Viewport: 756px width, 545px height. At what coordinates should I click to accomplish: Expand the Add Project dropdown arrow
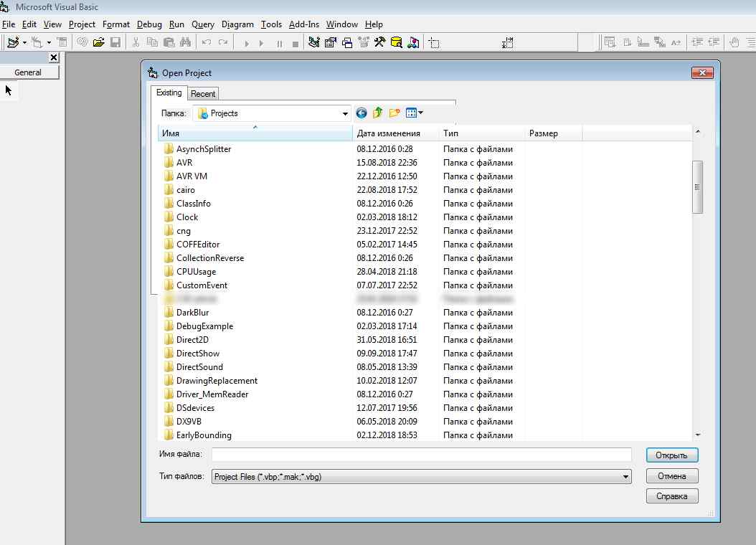point(24,43)
